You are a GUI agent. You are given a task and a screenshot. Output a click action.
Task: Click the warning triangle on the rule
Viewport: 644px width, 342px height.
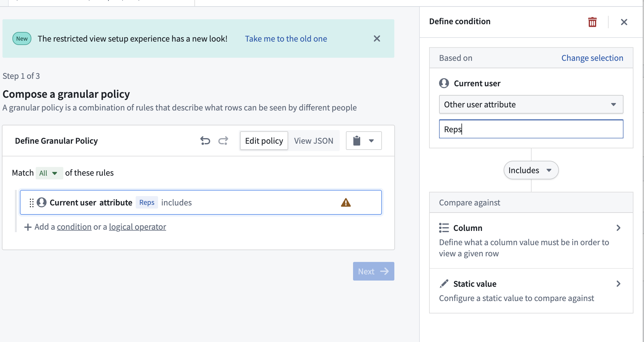[346, 203]
